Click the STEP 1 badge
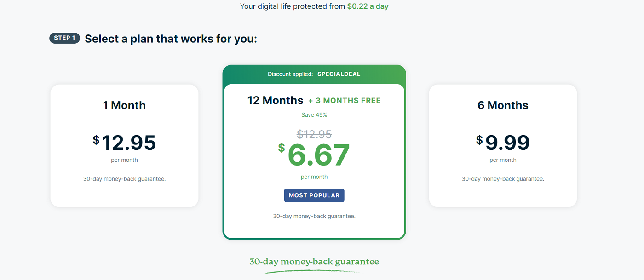The height and width of the screenshot is (280, 644). tap(64, 38)
